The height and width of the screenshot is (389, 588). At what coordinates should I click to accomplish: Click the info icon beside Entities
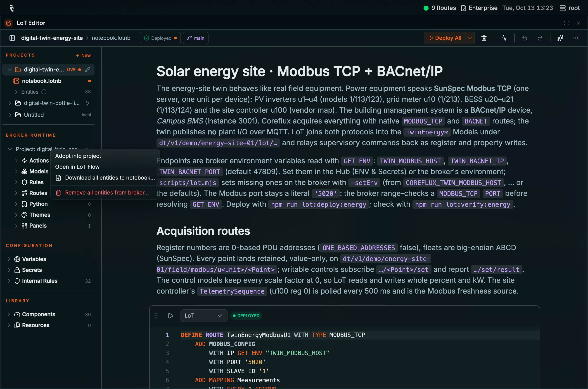44,92
